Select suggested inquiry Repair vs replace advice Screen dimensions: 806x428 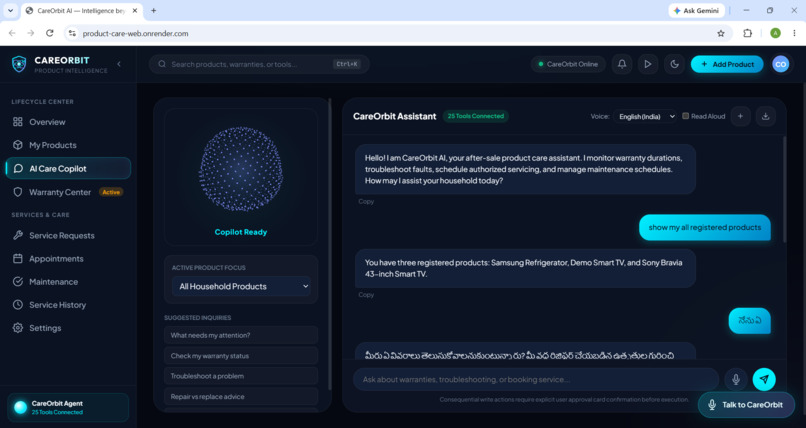click(x=241, y=397)
